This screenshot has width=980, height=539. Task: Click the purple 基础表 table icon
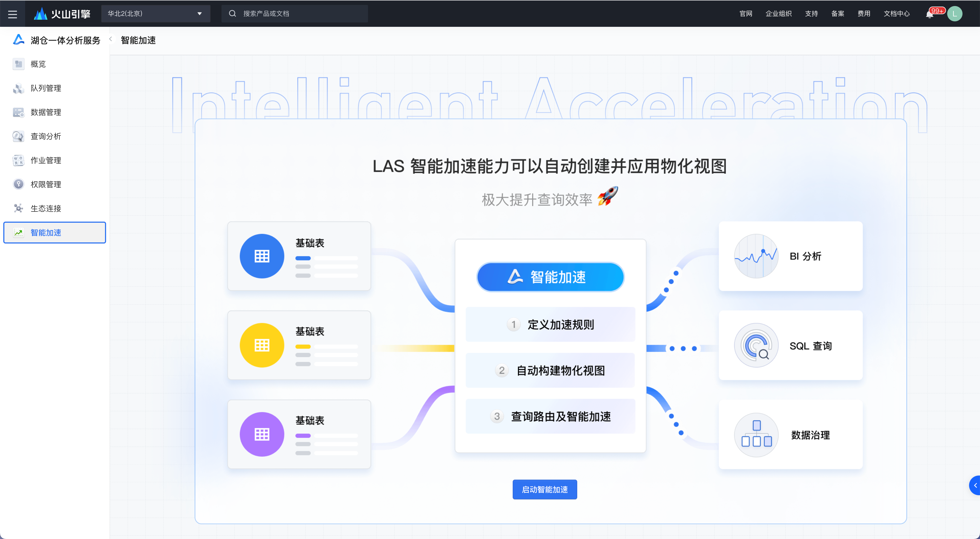pyautogui.click(x=262, y=434)
